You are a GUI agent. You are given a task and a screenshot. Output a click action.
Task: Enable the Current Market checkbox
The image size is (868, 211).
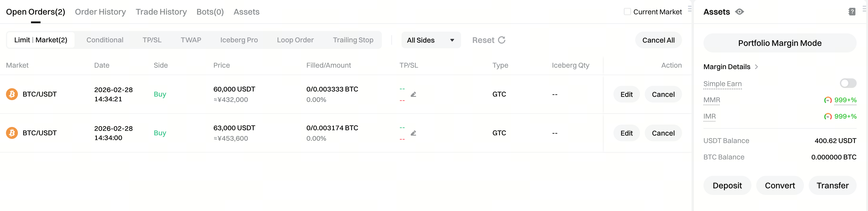click(627, 12)
